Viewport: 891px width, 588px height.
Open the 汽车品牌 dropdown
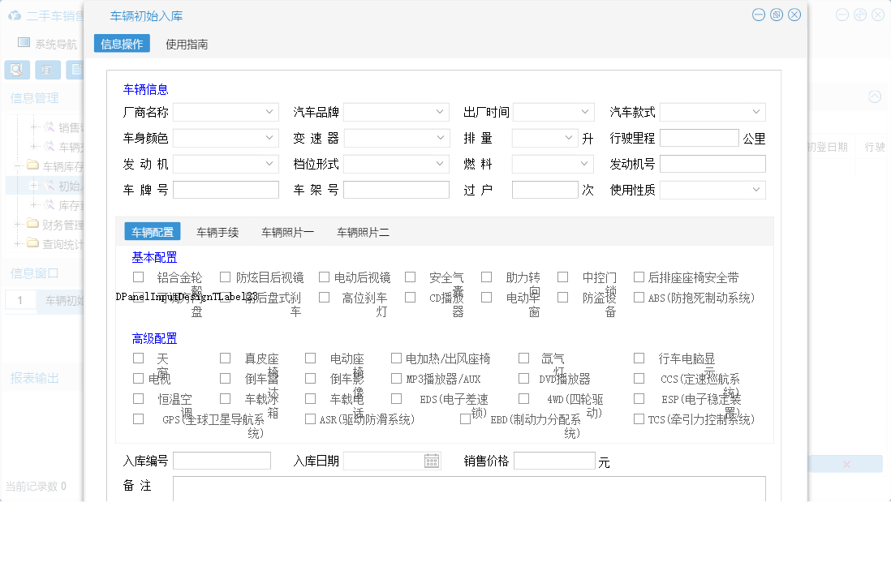[x=397, y=112]
